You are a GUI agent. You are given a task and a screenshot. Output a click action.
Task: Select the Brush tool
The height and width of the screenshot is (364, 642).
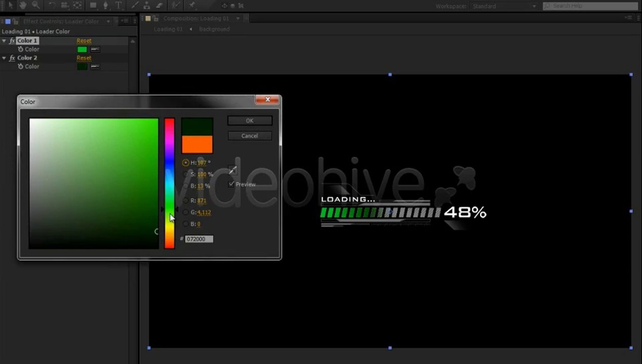coord(135,6)
